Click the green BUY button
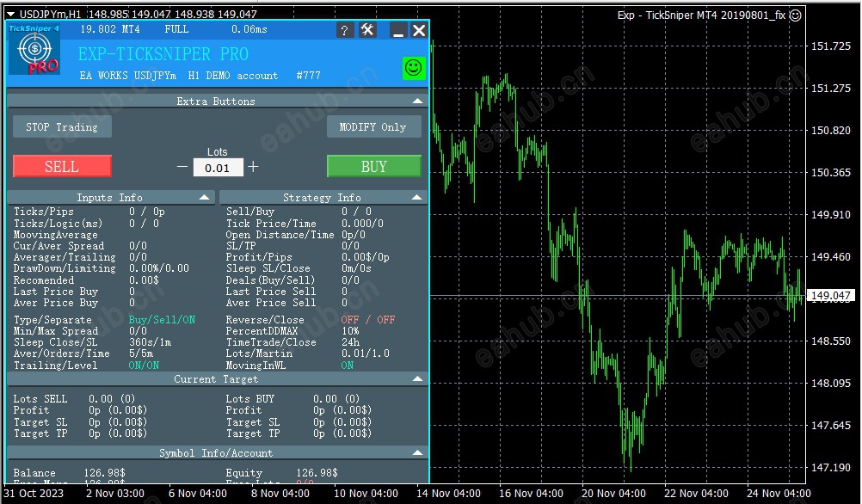Screen dimensions: 862x504 (374, 167)
